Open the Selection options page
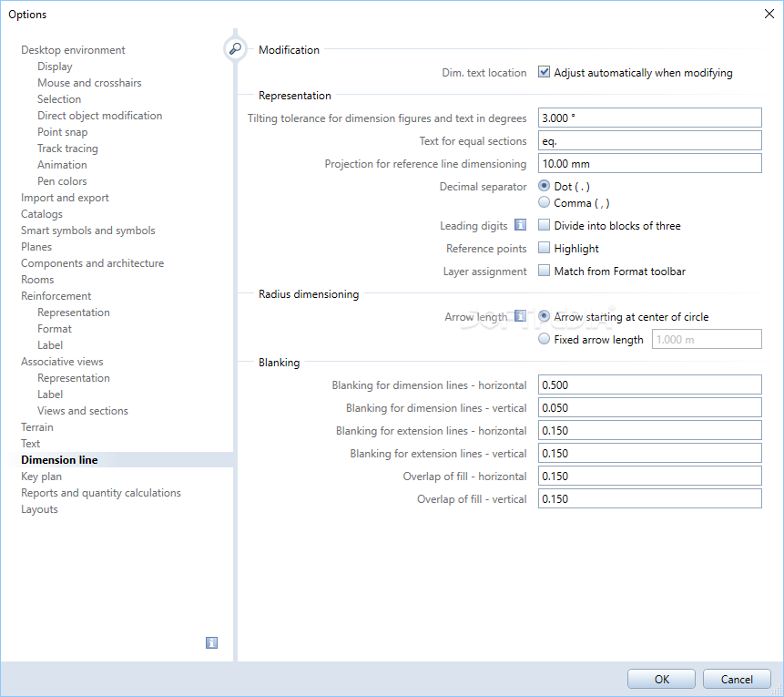Image resolution: width=784 pixels, height=697 pixels. point(59,99)
